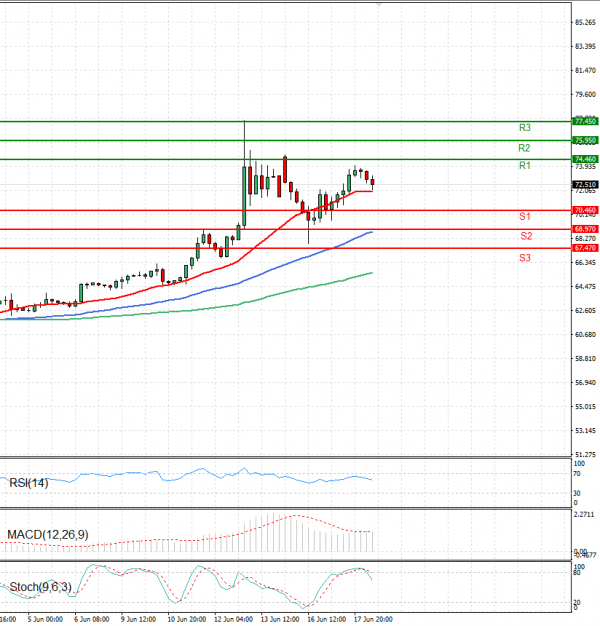Viewport: 600px width, 626px height.
Task: Click the 83.395 price axis value
Action: pos(585,47)
